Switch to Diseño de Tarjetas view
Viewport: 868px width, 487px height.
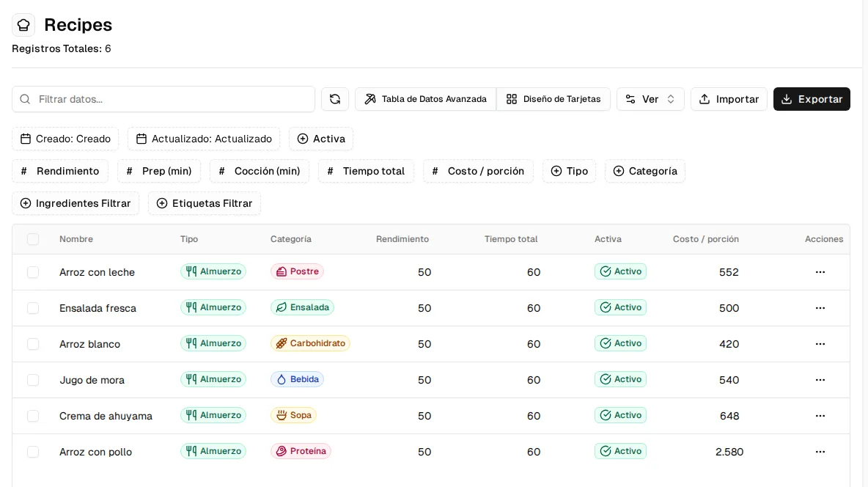pos(553,99)
